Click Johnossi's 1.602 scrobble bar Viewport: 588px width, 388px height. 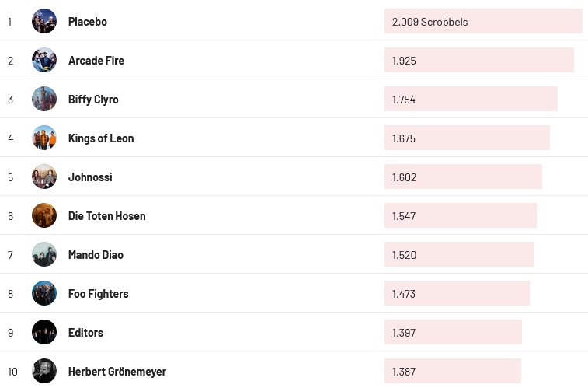(463, 177)
